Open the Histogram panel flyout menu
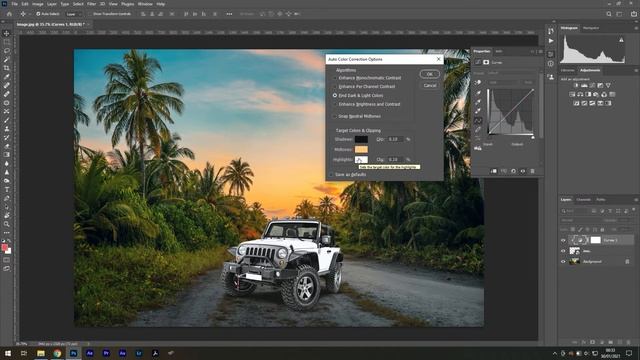The image size is (640, 360). coord(636,28)
